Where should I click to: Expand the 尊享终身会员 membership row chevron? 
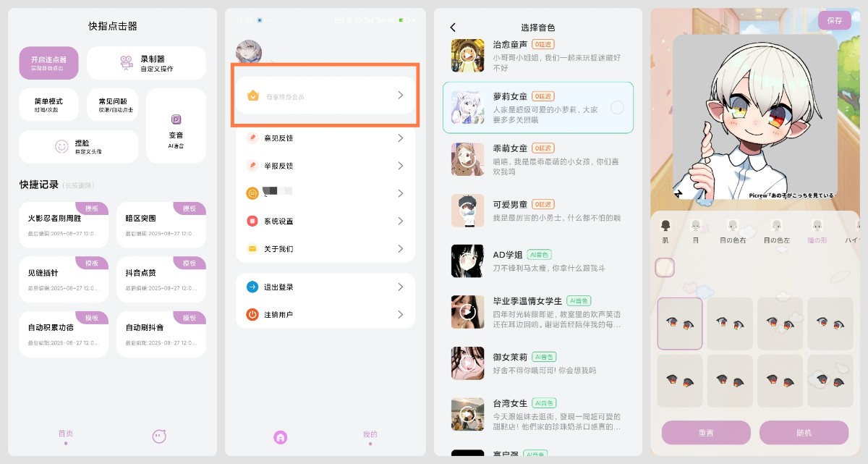(x=401, y=96)
